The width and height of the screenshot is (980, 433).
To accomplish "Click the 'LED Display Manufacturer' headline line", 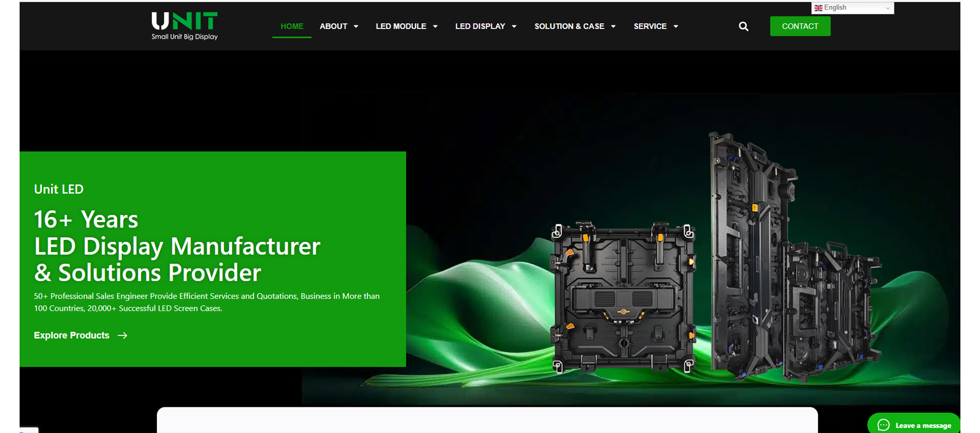I will point(177,246).
